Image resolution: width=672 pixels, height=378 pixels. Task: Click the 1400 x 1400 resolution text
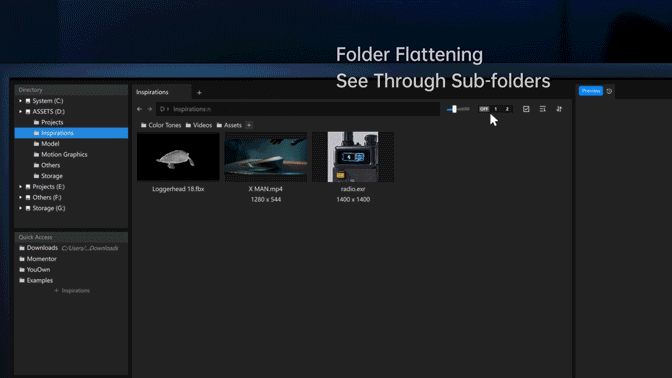(x=353, y=199)
